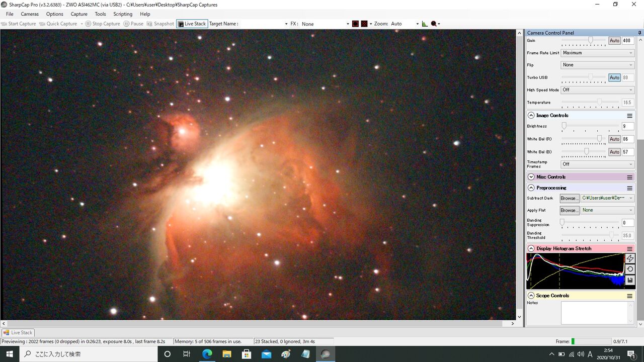Adjust the Brightness slider
644x362 pixels.
click(564, 126)
